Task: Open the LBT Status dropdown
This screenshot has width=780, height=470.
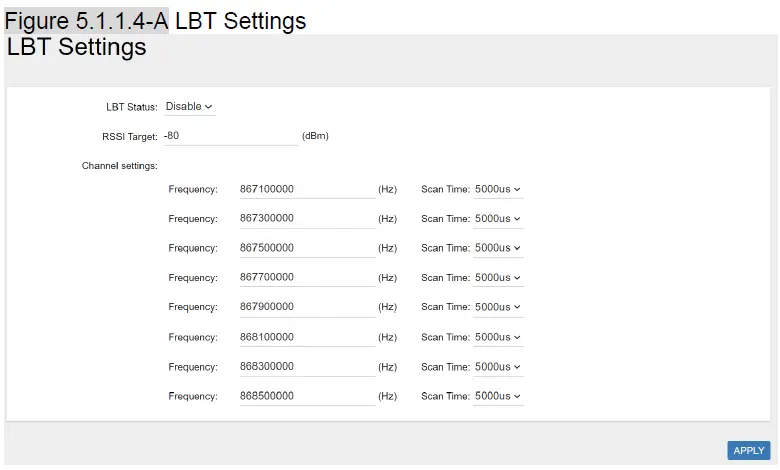Action: tap(189, 106)
